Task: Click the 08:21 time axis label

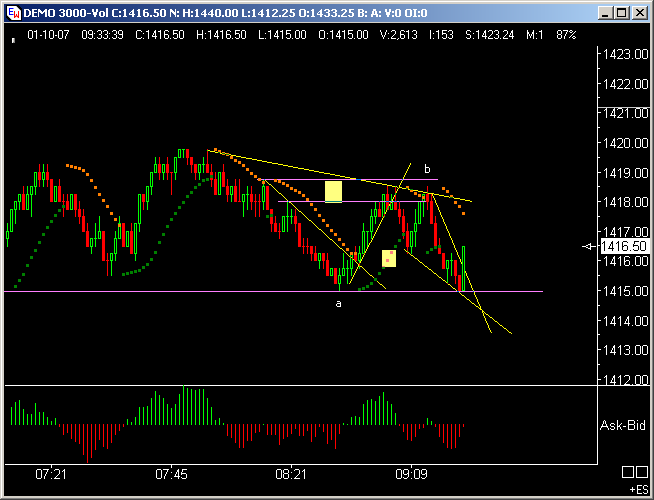Action: (291, 474)
